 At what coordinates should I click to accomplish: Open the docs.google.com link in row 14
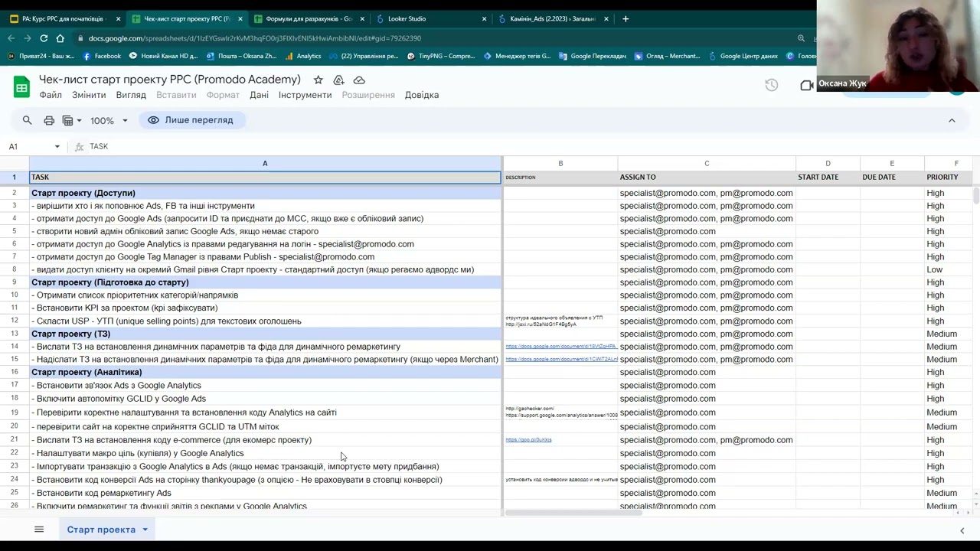click(x=561, y=347)
